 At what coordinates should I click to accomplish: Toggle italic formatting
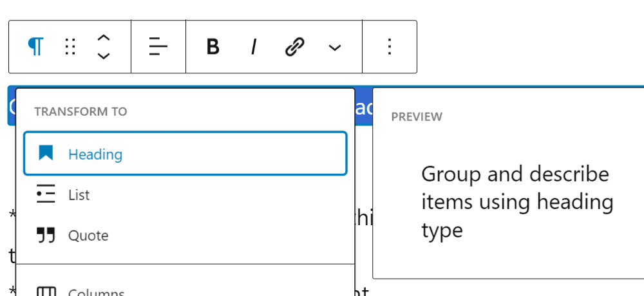254,47
